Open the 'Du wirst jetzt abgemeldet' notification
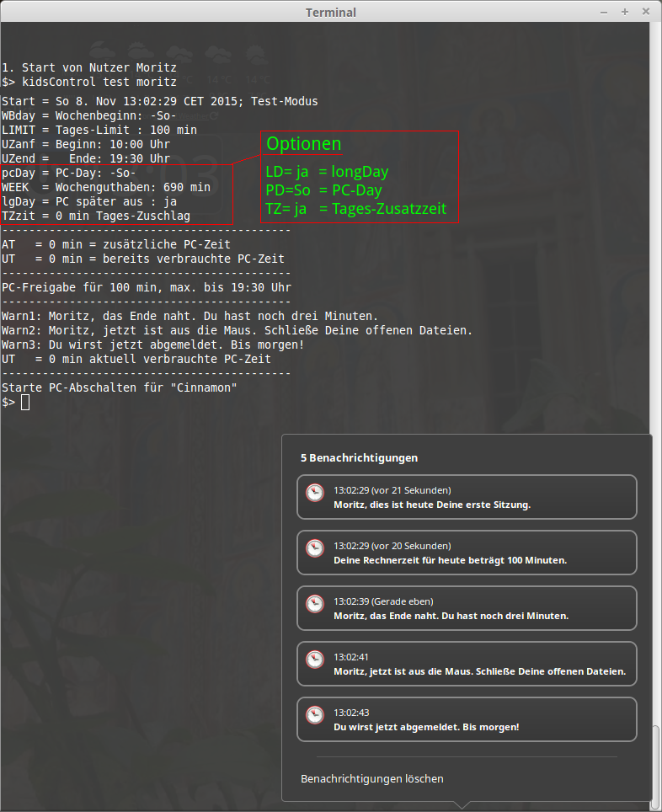Screen dimensions: 662x812 467,720
